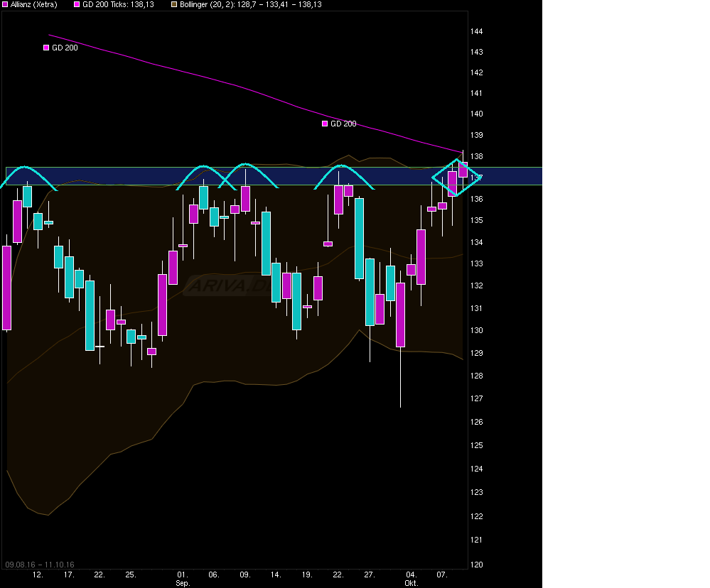
Task: Click the 133 price axis label
Action: click(x=476, y=263)
